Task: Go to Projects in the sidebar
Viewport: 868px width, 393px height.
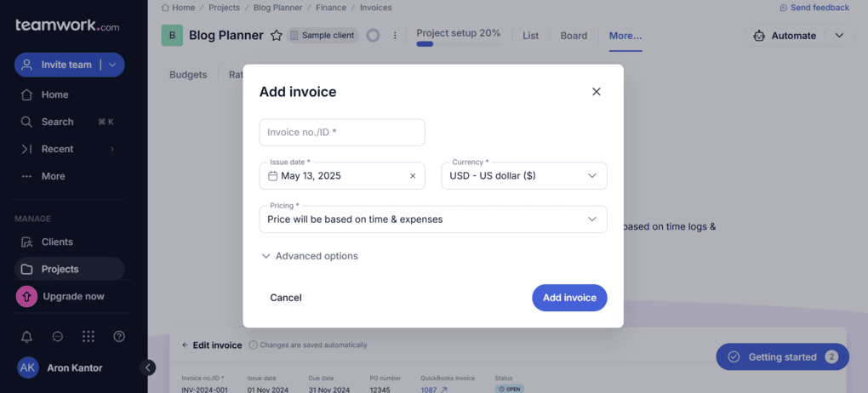Action: click(x=69, y=269)
